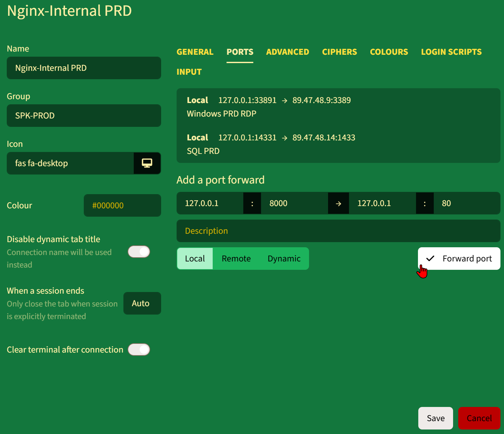The height and width of the screenshot is (434, 504).
Task: Open the Ciphers tab
Action: pyautogui.click(x=339, y=52)
